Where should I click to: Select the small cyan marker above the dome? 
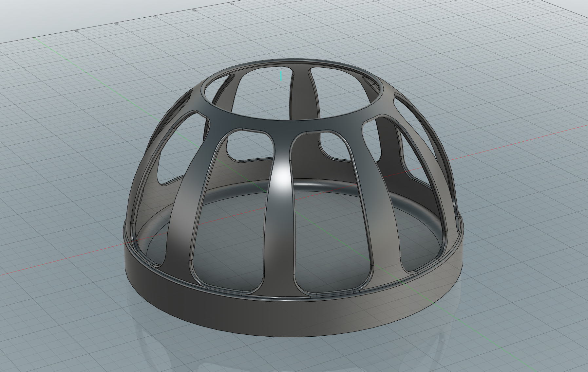281,75
